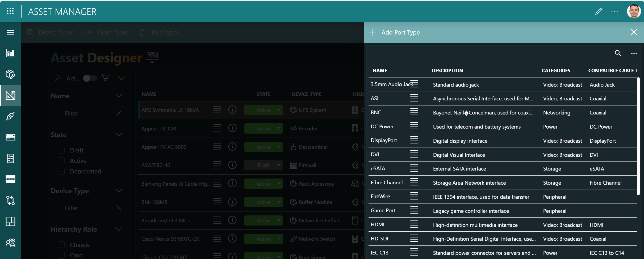Open the patch panel sidebar icon
The height and width of the screenshot is (259, 644).
click(x=10, y=179)
